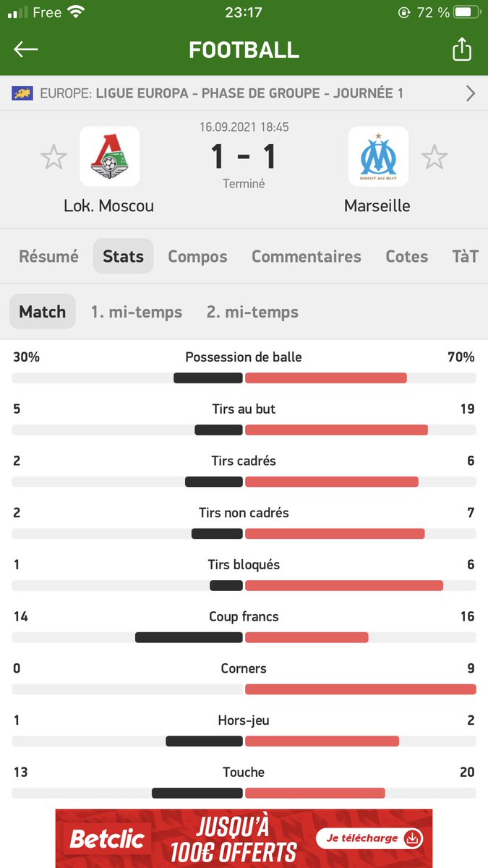The image size is (488, 868).
Task: Switch to the Résumé tab
Action: coord(48,256)
